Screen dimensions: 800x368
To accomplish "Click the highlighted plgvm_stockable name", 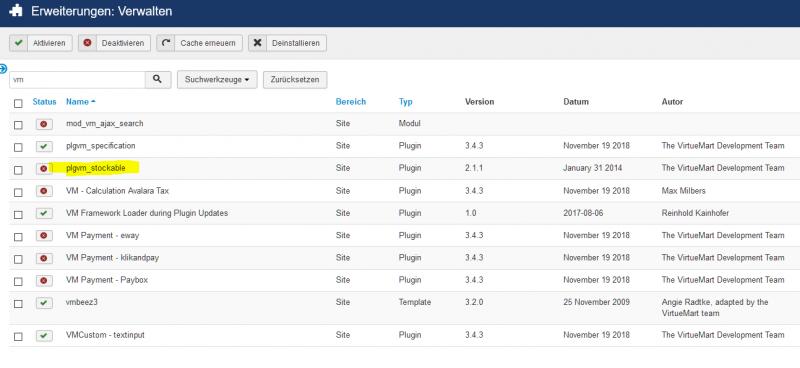I will point(96,168).
